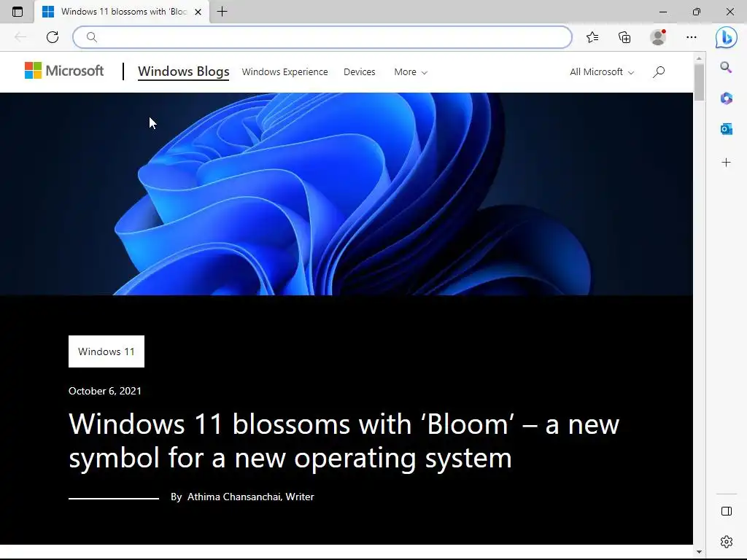Go to Microsoft home via logo
The image size is (747, 560).
point(64,71)
